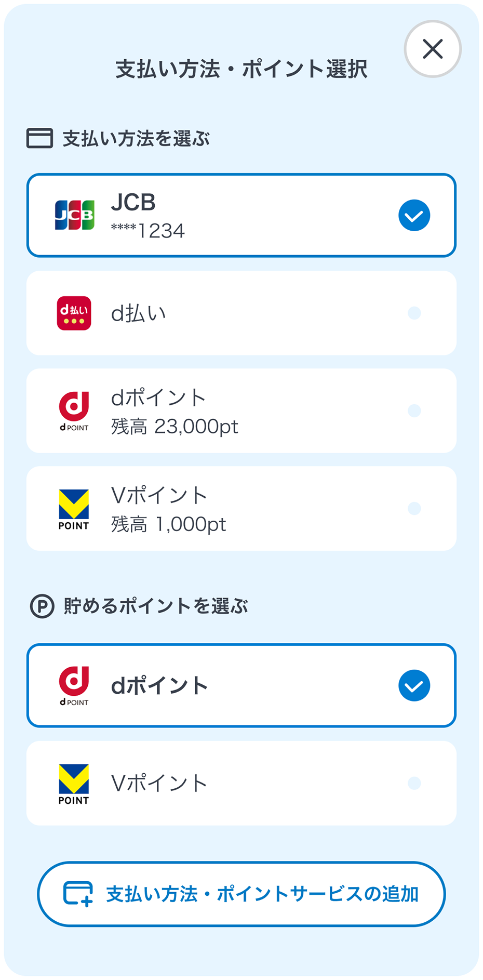Click the Vポイント logo under payment methods
The height and width of the screenshot is (980, 483).
coord(74,509)
